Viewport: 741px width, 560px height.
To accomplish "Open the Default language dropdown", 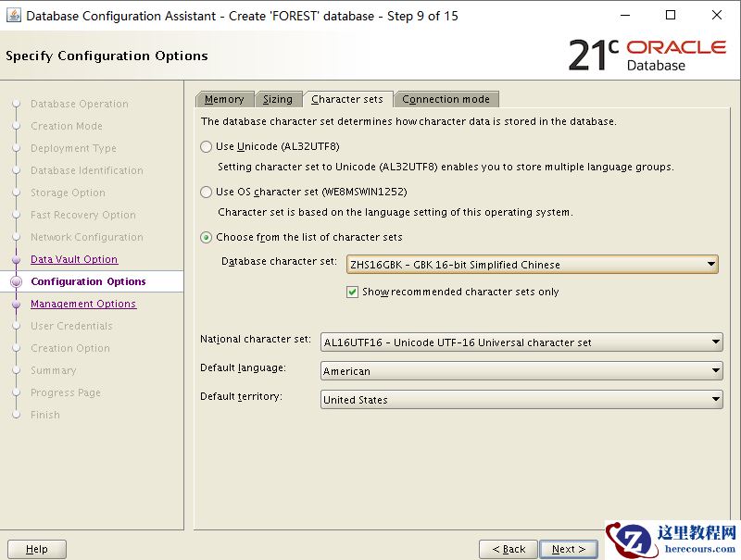I will (521, 371).
